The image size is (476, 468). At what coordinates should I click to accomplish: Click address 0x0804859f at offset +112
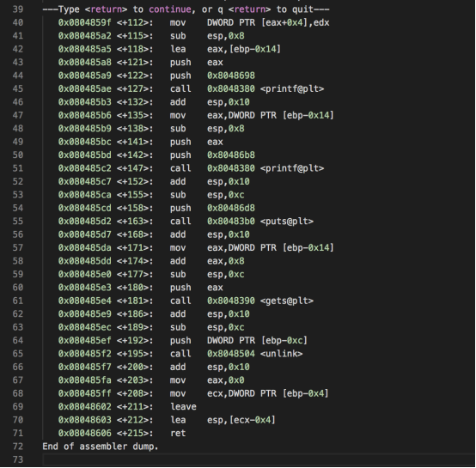(x=85, y=22)
